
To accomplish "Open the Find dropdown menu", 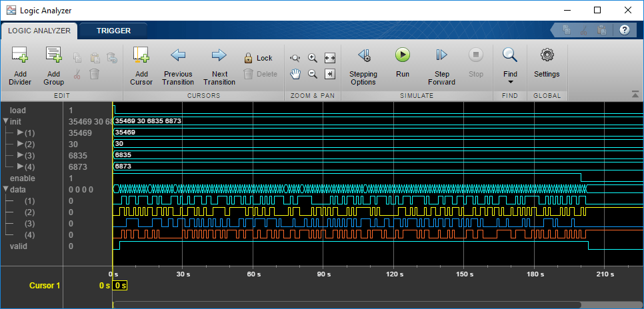I will [x=510, y=66].
